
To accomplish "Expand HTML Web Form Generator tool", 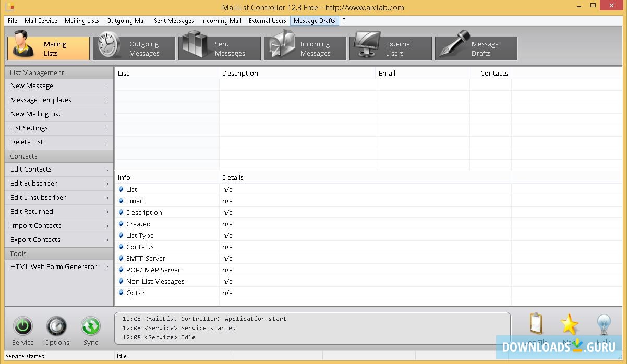I will point(59,267).
